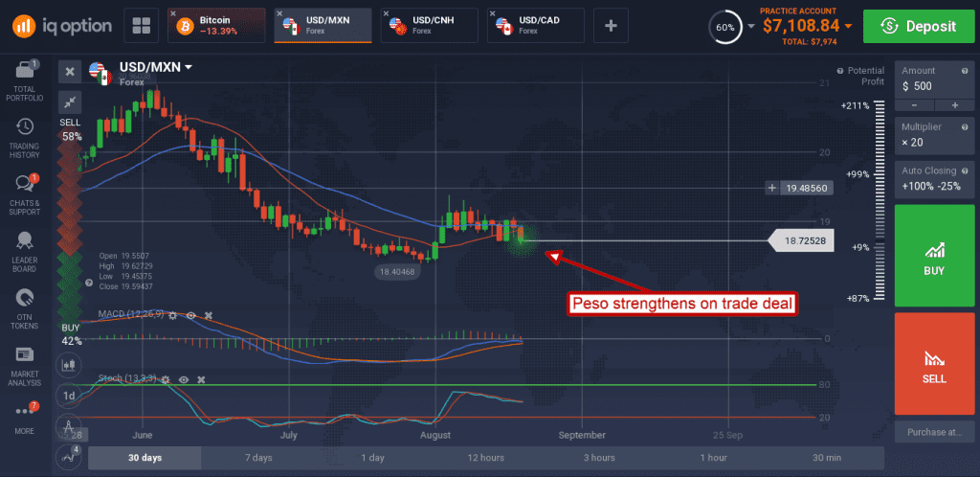Expand dropdown arrow next to 60% circle

pyautogui.click(x=750, y=26)
